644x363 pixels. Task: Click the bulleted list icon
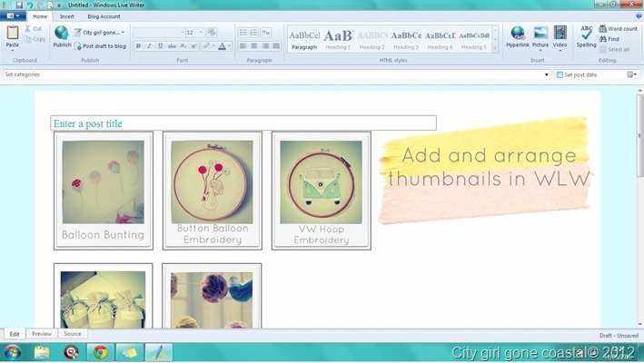coord(243,33)
